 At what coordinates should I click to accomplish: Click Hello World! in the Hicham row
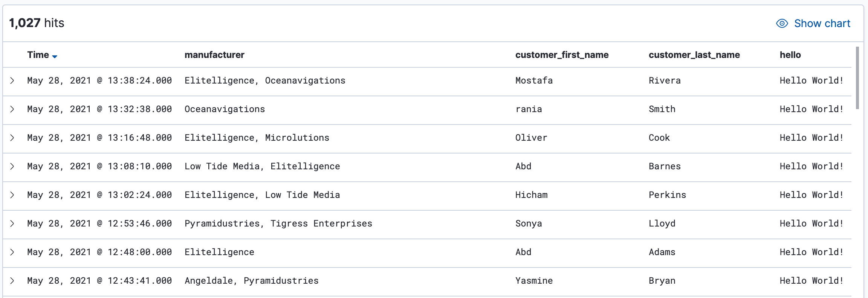811,195
